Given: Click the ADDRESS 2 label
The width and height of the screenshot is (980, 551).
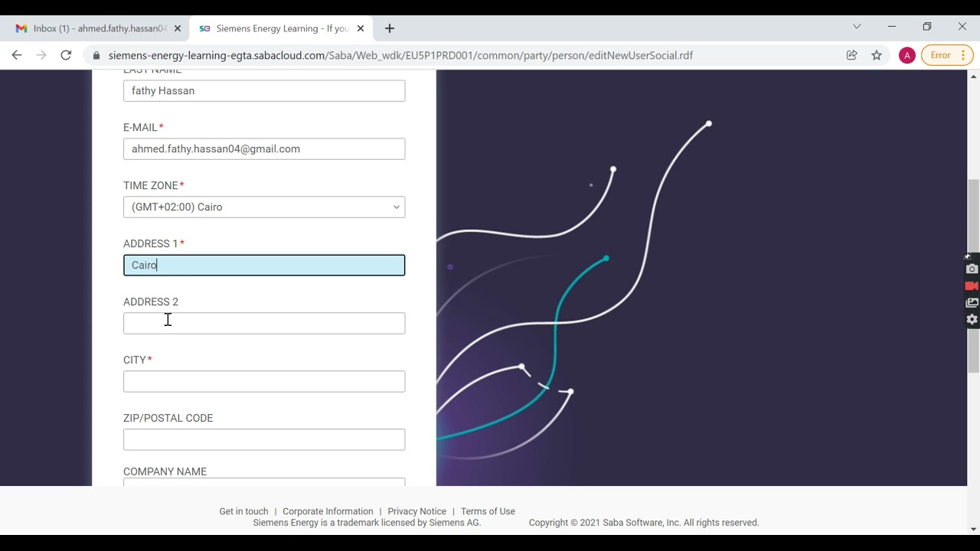Looking at the screenshot, I should pyautogui.click(x=151, y=302).
